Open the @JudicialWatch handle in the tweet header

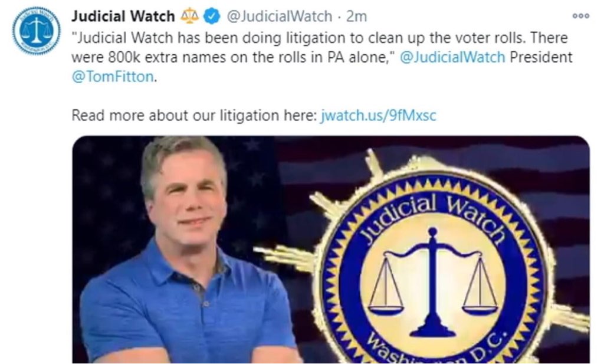(x=279, y=16)
